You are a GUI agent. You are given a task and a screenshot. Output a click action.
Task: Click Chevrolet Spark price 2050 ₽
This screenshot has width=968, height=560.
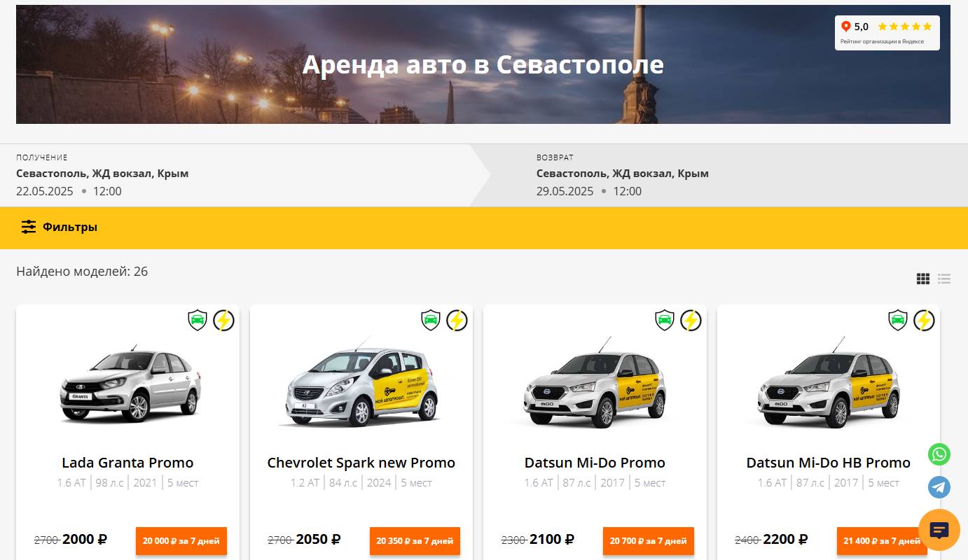pos(318,540)
